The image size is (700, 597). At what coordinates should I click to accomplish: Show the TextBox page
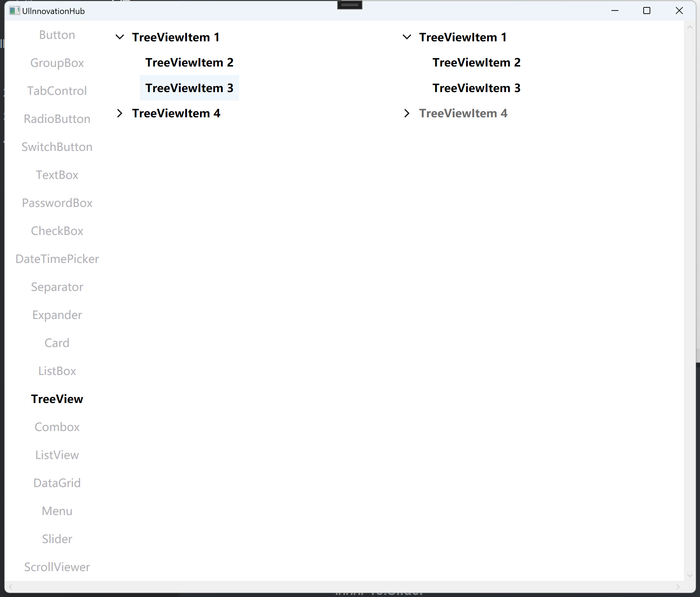point(57,175)
